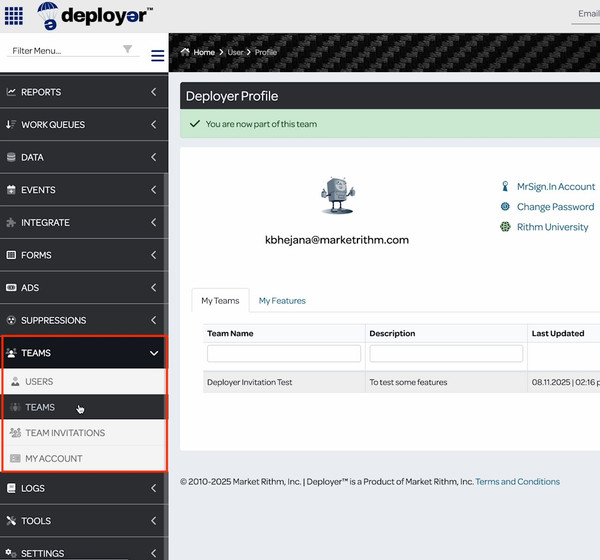Collapse the Teams menu chevron

(x=154, y=353)
